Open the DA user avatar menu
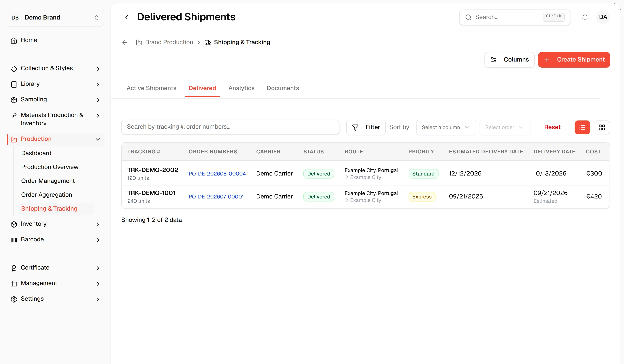Screen dimensions: 624x364 pyautogui.click(x=603, y=17)
